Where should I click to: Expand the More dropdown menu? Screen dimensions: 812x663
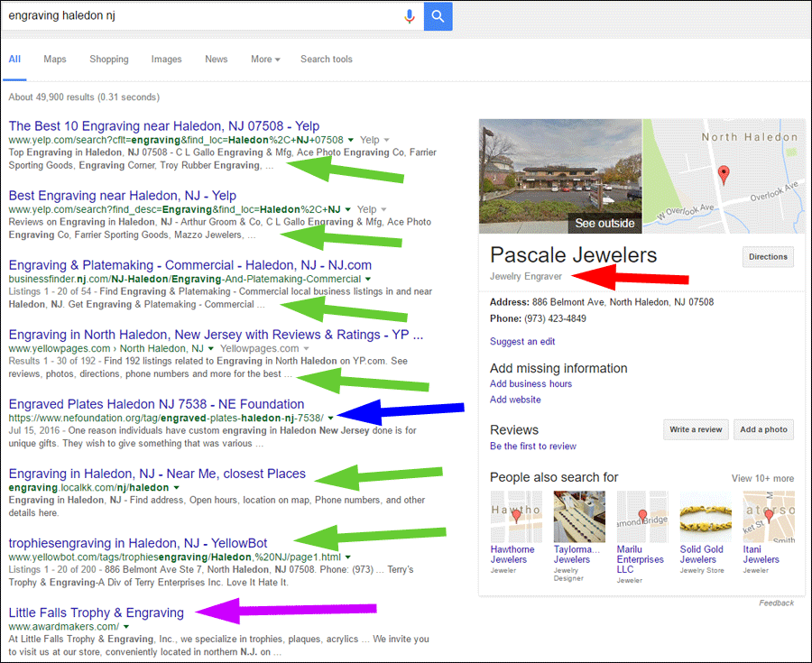(x=265, y=59)
